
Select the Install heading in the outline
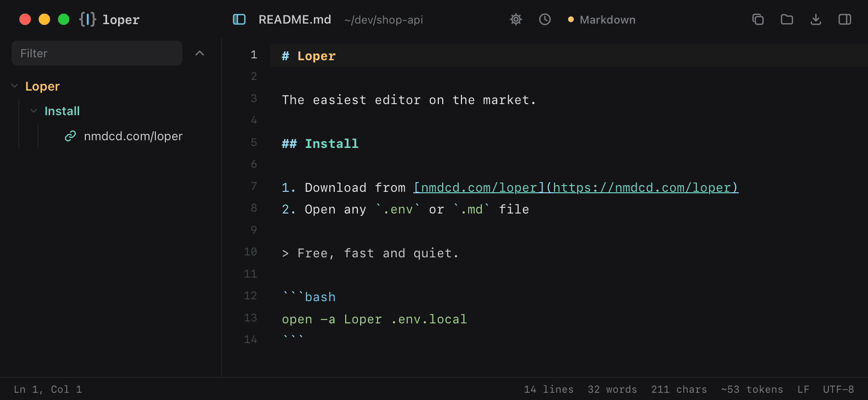62,111
